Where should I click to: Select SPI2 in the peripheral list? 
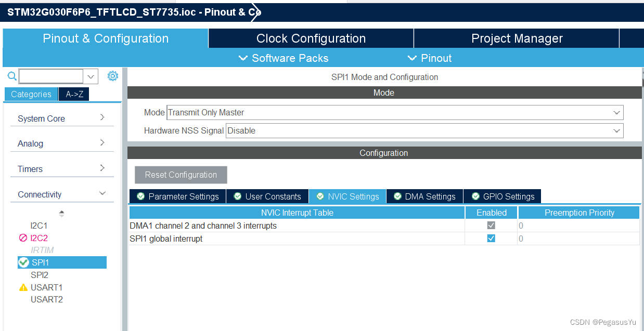(x=40, y=275)
